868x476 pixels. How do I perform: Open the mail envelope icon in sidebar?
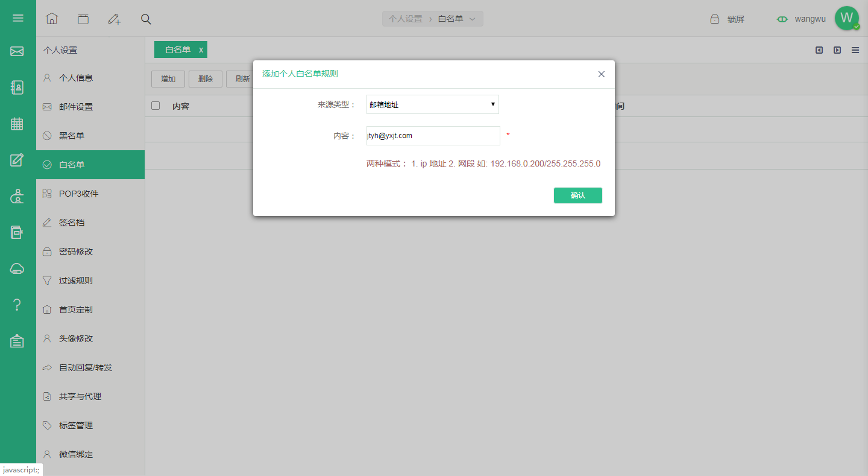pyautogui.click(x=17, y=51)
